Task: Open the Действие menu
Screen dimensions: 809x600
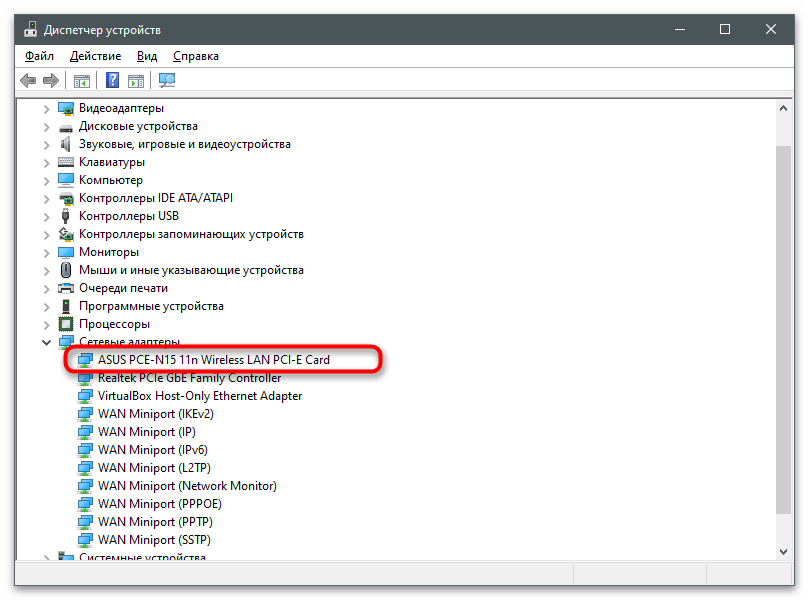Action: click(x=95, y=56)
